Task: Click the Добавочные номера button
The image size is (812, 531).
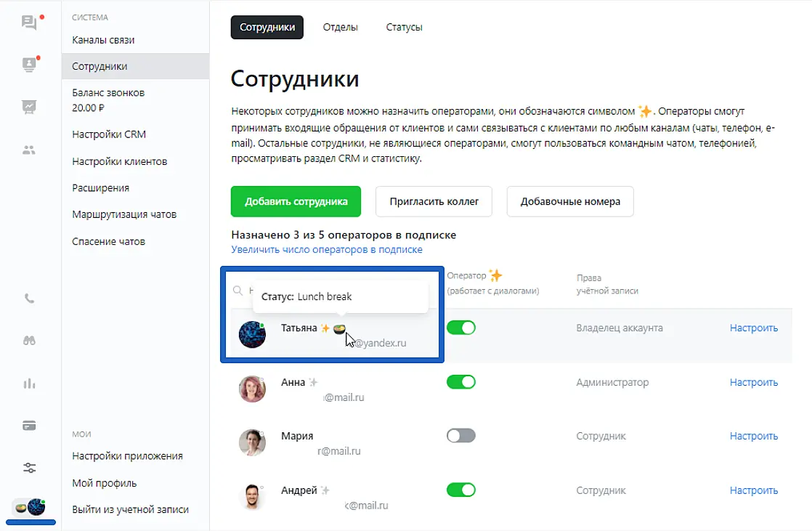Action: pyautogui.click(x=570, y=201)
